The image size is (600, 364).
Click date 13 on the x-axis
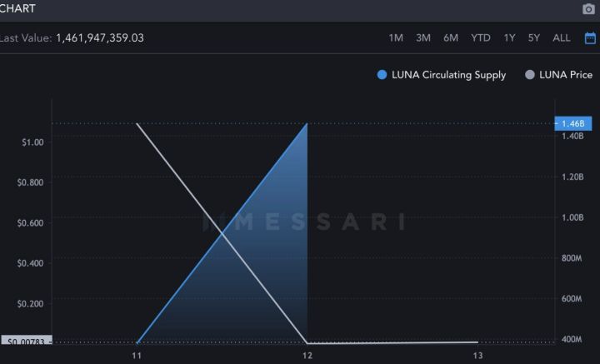(x=477, y=356)
